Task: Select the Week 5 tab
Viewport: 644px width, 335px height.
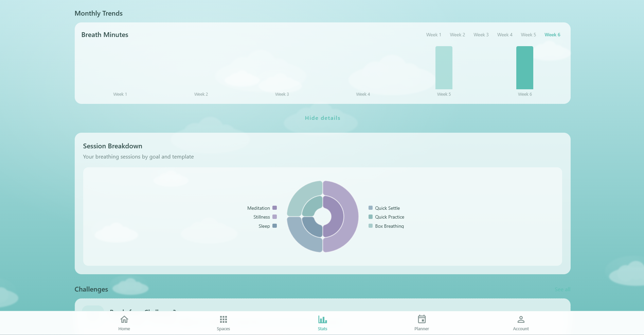Action: 528,34
